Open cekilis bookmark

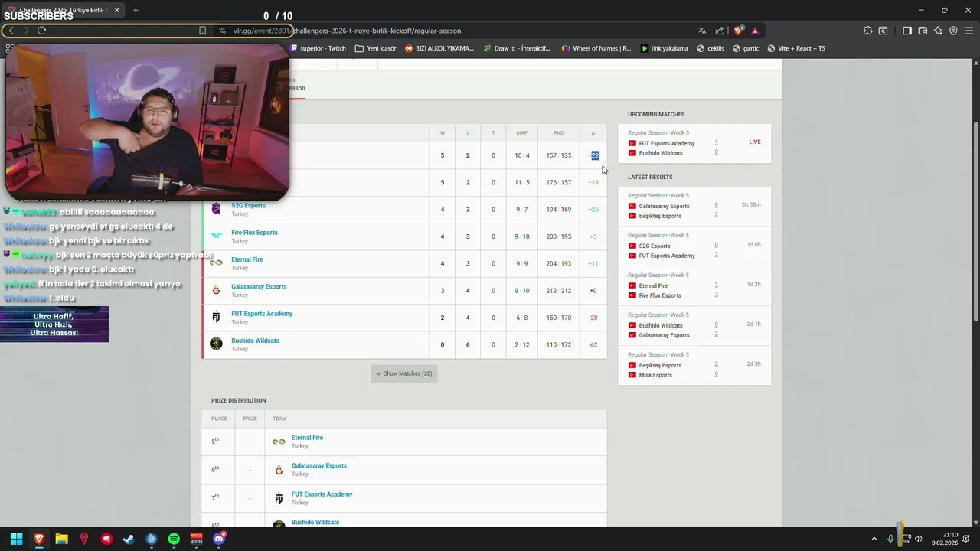click(x=710, y=48)
